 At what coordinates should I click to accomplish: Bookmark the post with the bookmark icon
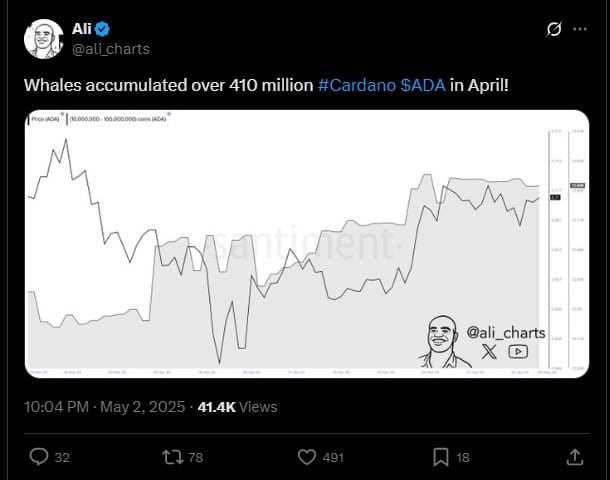[441, 456]
